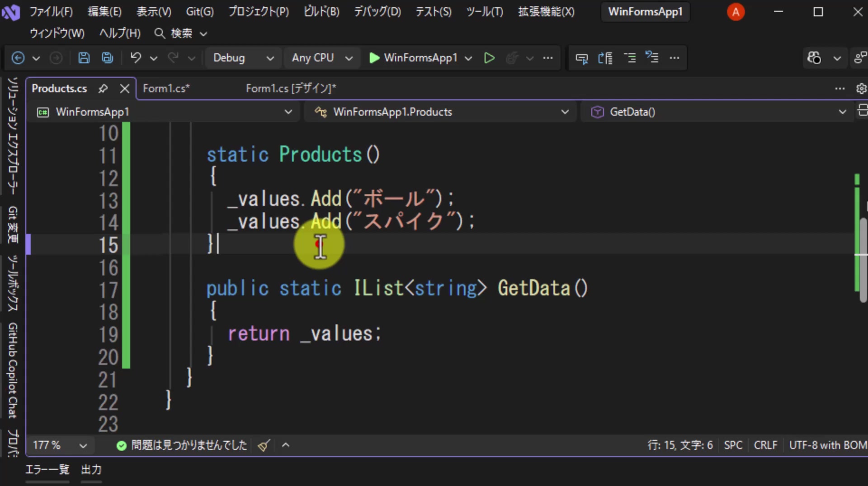
Task: Click the 問題は見つかりませんでした status indicator
Action: pos(182,445)
